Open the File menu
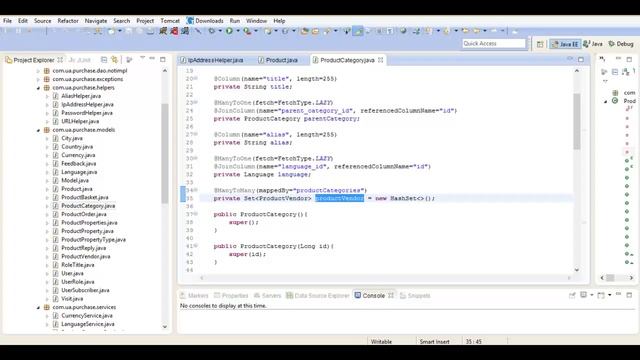Screen dimensions: 640x360 (7, 21)
